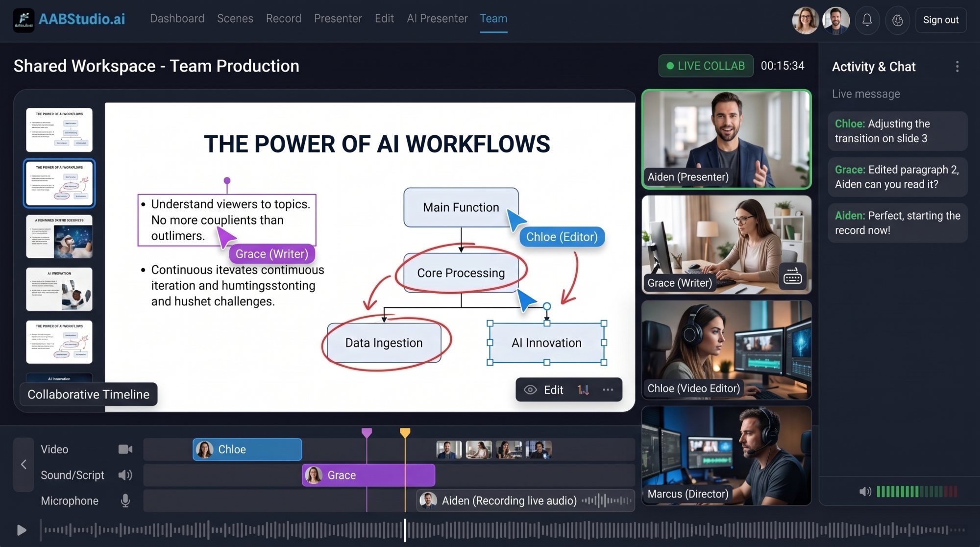Go to the Record tab
This screenshot has width=980, height=547.
point(284,19)
